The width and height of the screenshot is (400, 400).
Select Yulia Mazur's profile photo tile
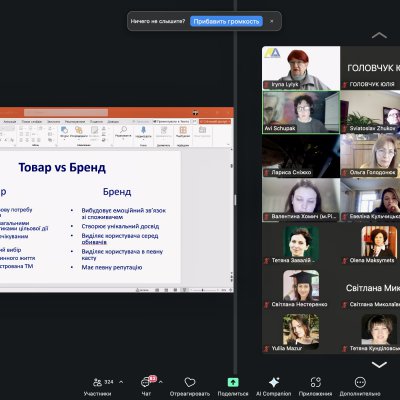[301, 332]
